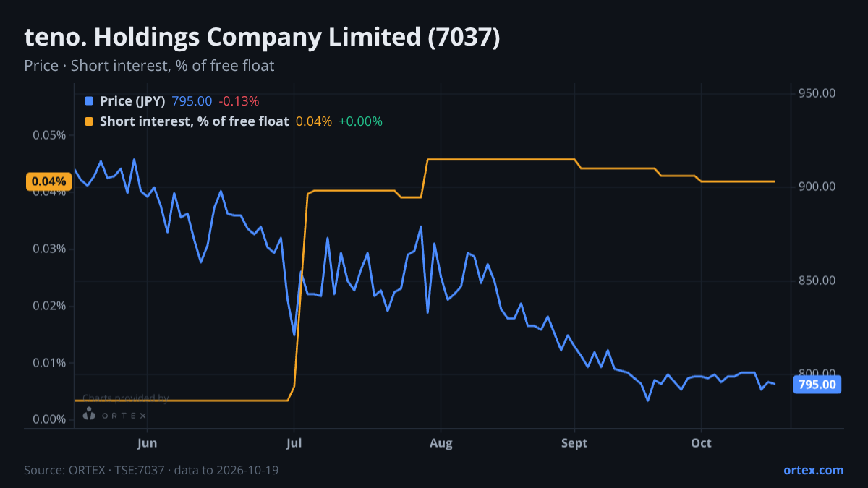Image resolution: width=868 pixels, height=488 pixels.
Task: Click the chart title teno. Holdings Company Limited
Action: (x=262, y=38)
